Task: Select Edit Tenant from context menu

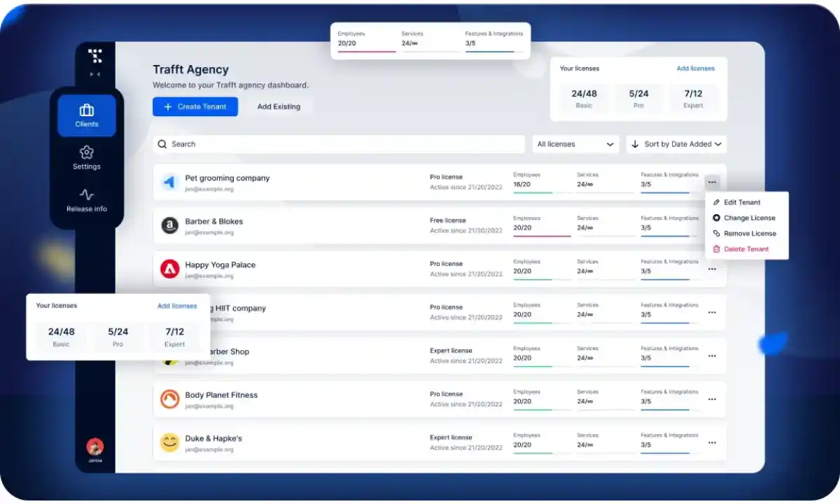Action: (x=741, y=202)
